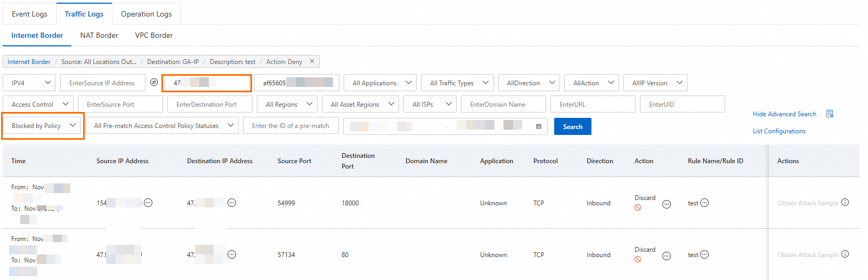
Task: Switch to the Event Logs tab
Action: click(x=29, y=14)
